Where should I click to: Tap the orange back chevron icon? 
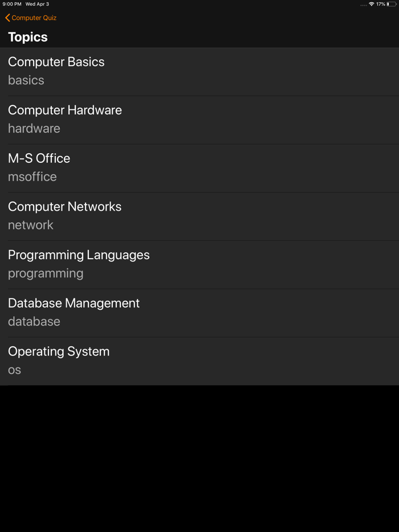pyautogui.click(x=7, y=18)
